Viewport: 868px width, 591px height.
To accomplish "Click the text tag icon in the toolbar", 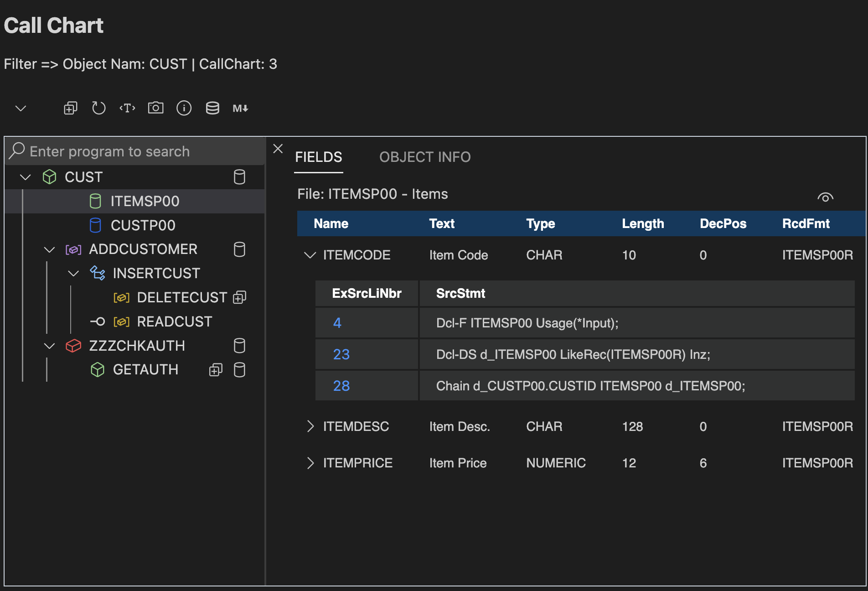I will (x=127, y=108).
